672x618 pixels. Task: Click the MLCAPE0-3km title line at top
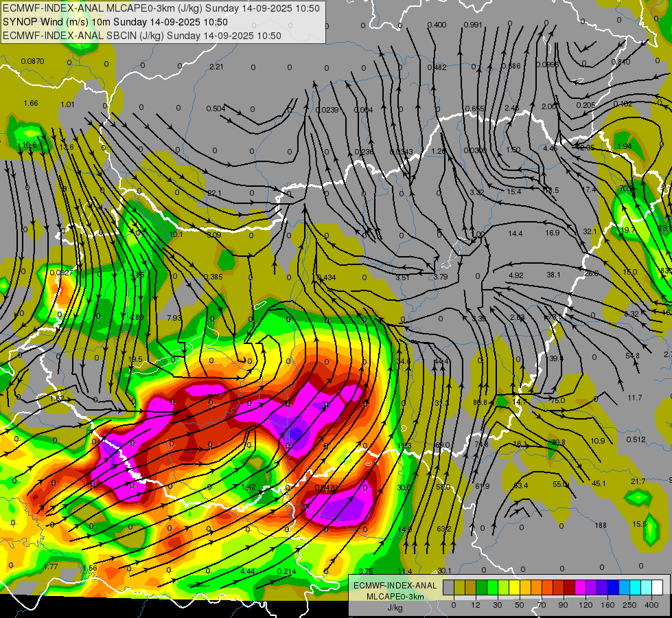point(161,8)
